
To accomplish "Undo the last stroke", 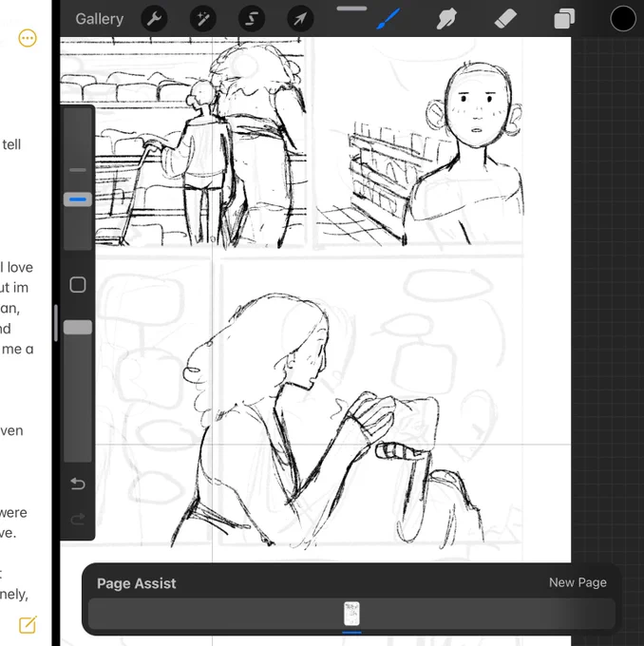I will [x=78, y=484].
